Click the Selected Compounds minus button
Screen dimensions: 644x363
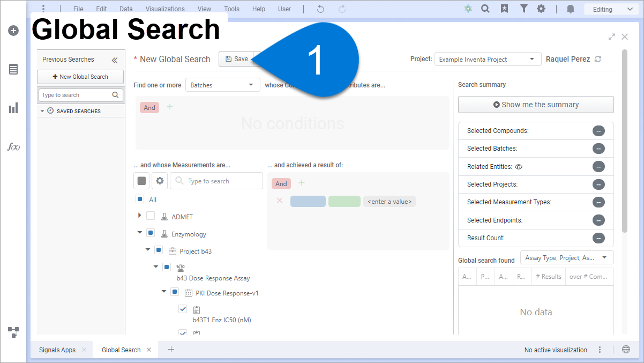coord(598,131)
